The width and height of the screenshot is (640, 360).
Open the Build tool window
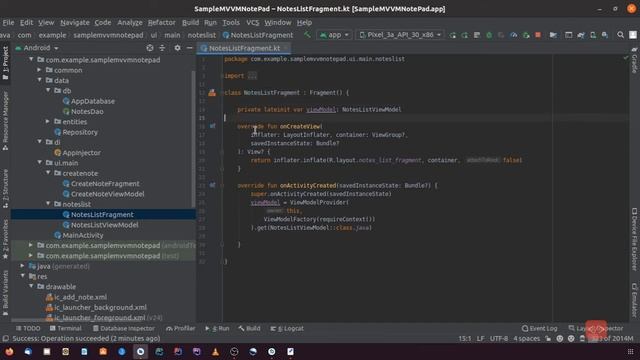(x=249, y=328)
